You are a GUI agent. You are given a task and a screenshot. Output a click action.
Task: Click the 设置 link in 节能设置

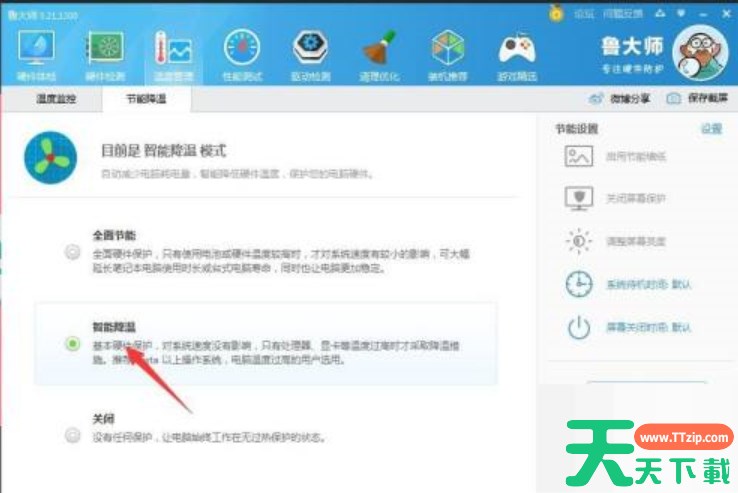coord(711,129)
